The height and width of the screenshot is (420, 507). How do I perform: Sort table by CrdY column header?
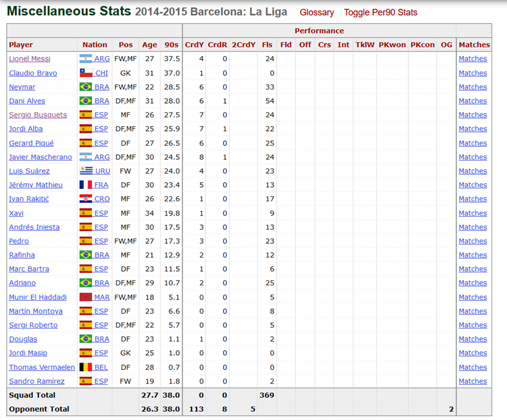(195, 44)
